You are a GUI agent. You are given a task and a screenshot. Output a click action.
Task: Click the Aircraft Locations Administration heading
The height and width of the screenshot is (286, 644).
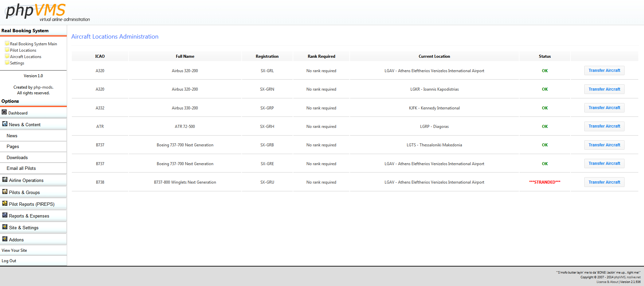click(115, 37)
